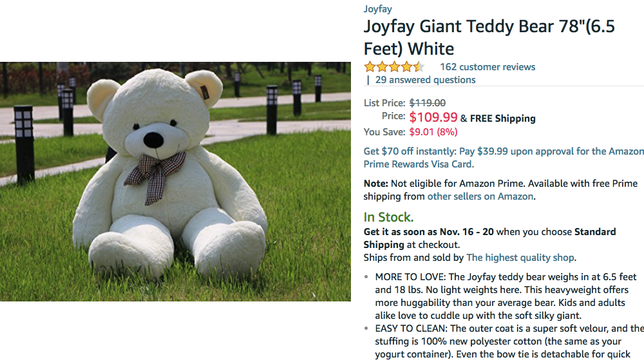Open the Amazon Prime Rewards Visa offer
The width and height of the screenshot is (644, 362).
[x=504, y=158]
